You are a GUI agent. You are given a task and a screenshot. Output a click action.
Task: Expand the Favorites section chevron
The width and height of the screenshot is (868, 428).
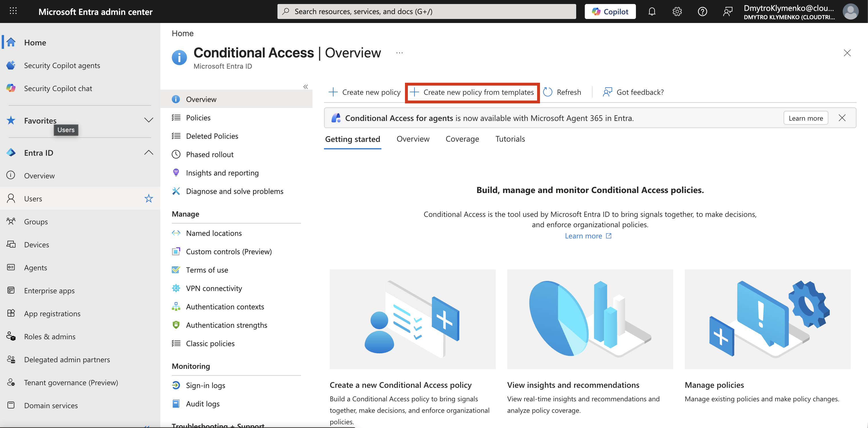click(148, 120)
